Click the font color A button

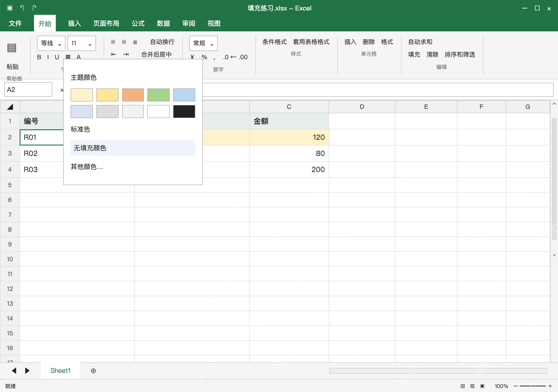(x=79, y=57)
